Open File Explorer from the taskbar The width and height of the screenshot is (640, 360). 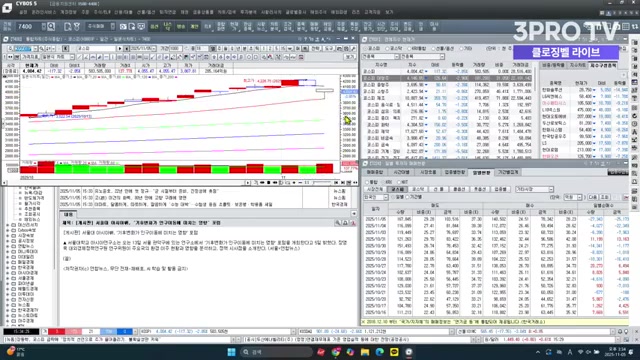click(x=364, y=352)
